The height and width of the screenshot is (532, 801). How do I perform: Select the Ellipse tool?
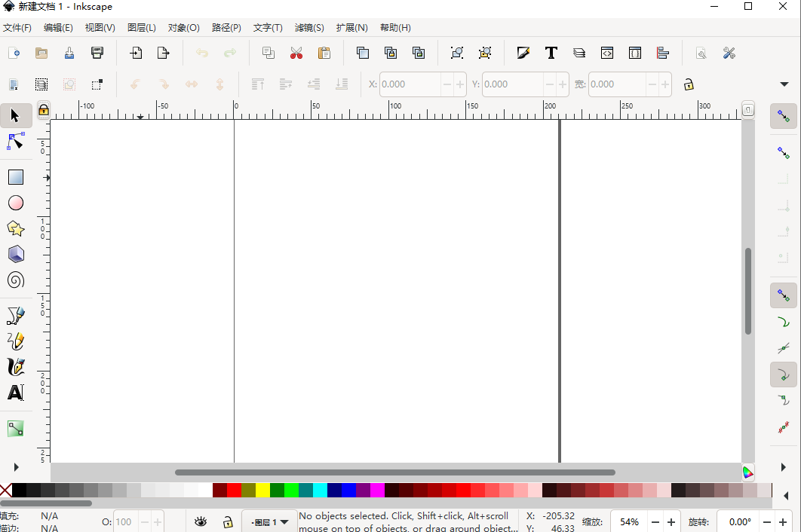click(x=15, y=202)
